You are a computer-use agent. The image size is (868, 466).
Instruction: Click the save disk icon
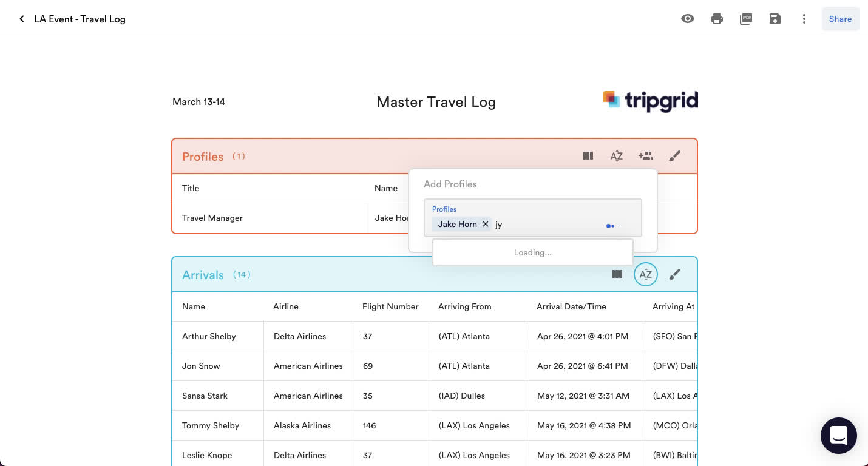tap(775, 19)
